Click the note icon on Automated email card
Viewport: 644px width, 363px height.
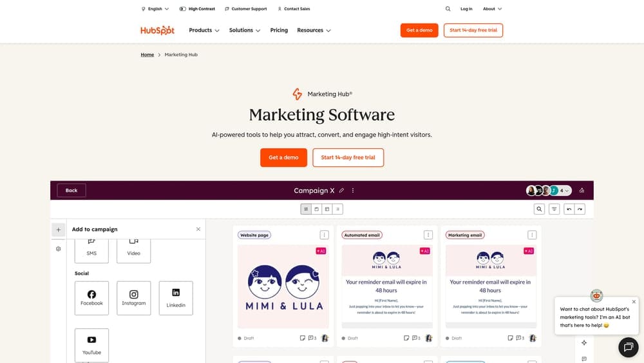coord(406,338)
